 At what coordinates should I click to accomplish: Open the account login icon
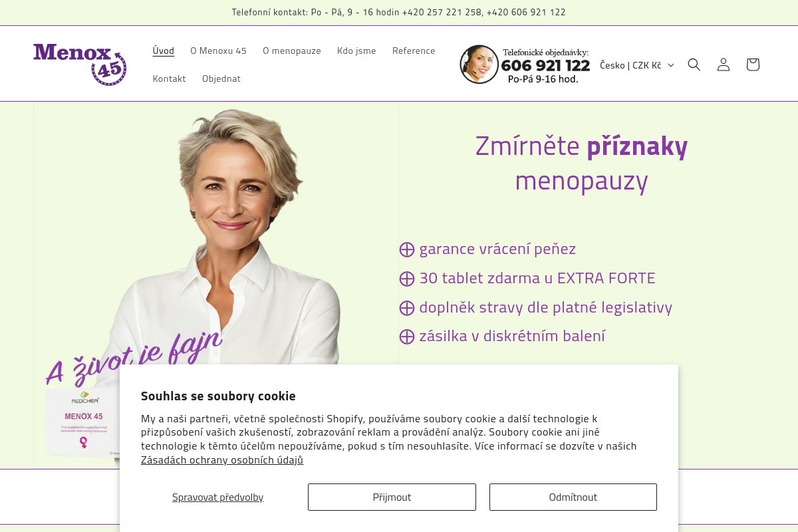pos(724,65)
